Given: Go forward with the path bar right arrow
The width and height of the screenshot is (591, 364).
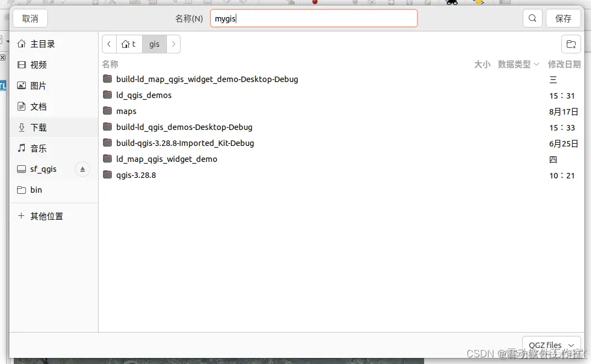Looking at the screenshot, I should 173,44.
